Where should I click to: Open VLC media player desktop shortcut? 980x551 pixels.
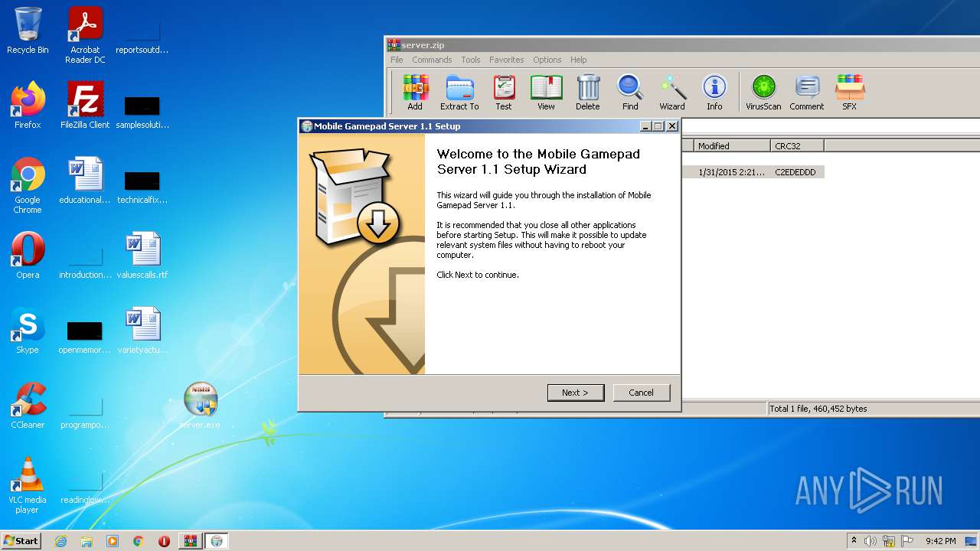(x=28, y=484)
